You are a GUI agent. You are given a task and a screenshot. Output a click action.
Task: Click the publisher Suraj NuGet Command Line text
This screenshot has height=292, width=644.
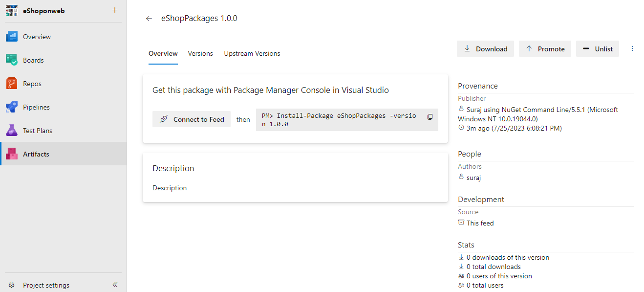pos(538,114)
